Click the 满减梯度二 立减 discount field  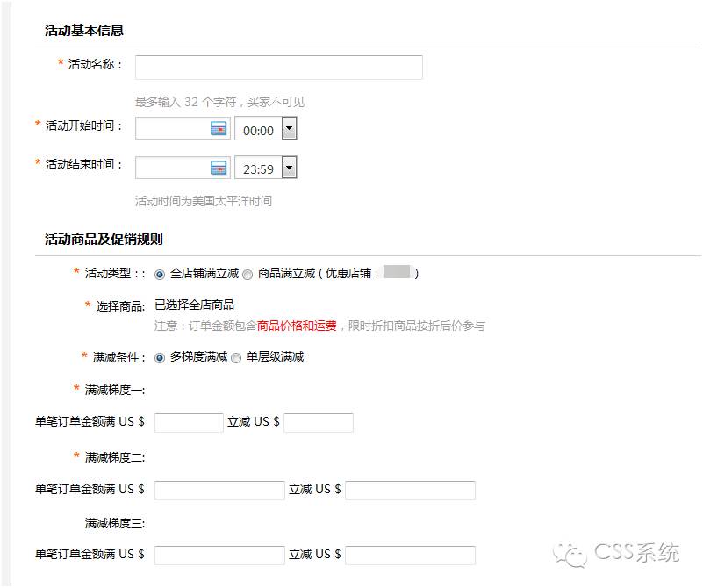click(410, 490)
